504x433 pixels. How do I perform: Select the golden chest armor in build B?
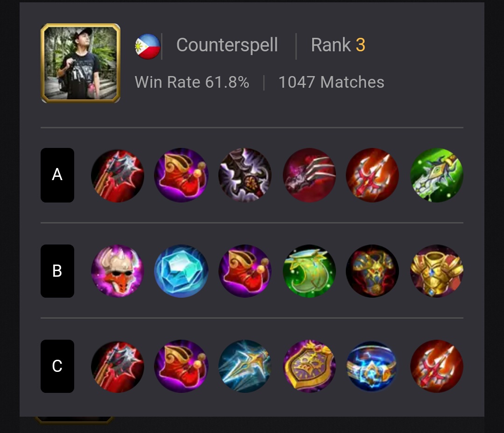(x=436, y=271)
